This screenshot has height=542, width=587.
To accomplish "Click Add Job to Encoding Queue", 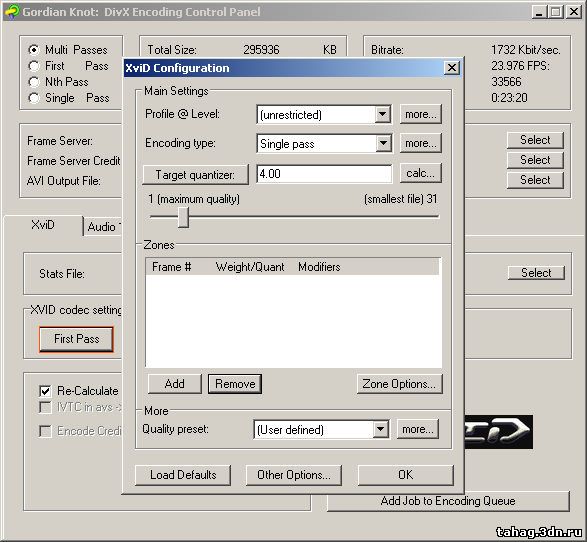I will [448, 501].
